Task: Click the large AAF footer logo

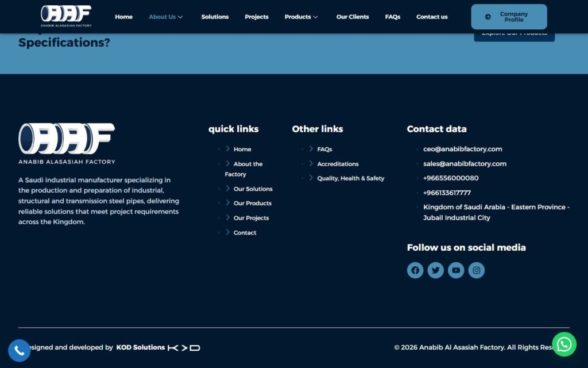Action: coord(67,143)
